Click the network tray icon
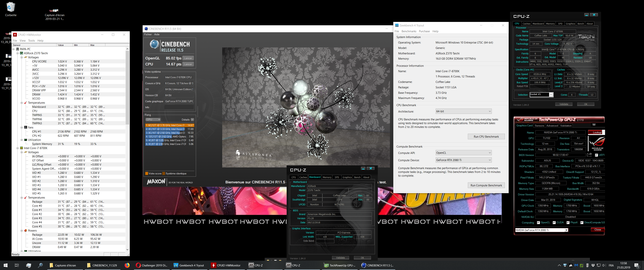 (599, 265)
